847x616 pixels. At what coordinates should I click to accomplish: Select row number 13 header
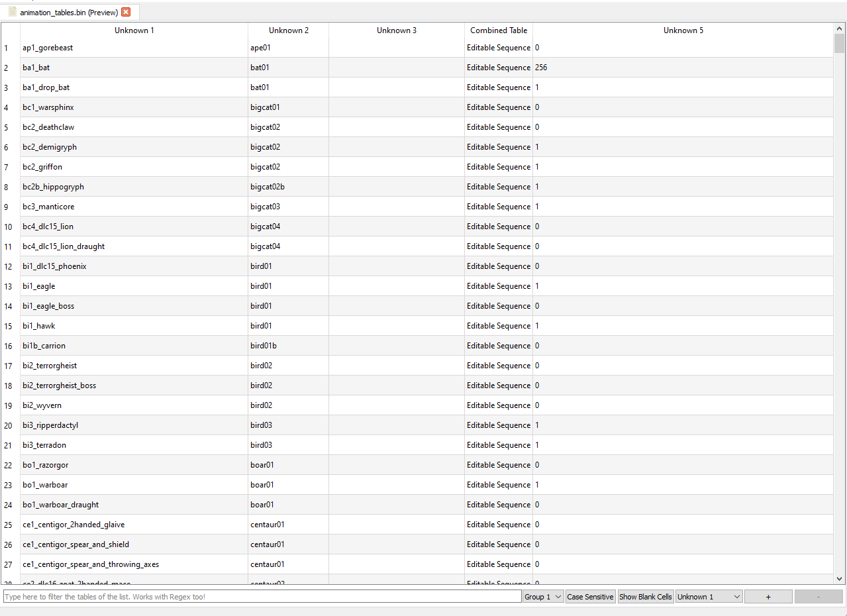click(x=11, y=286)
